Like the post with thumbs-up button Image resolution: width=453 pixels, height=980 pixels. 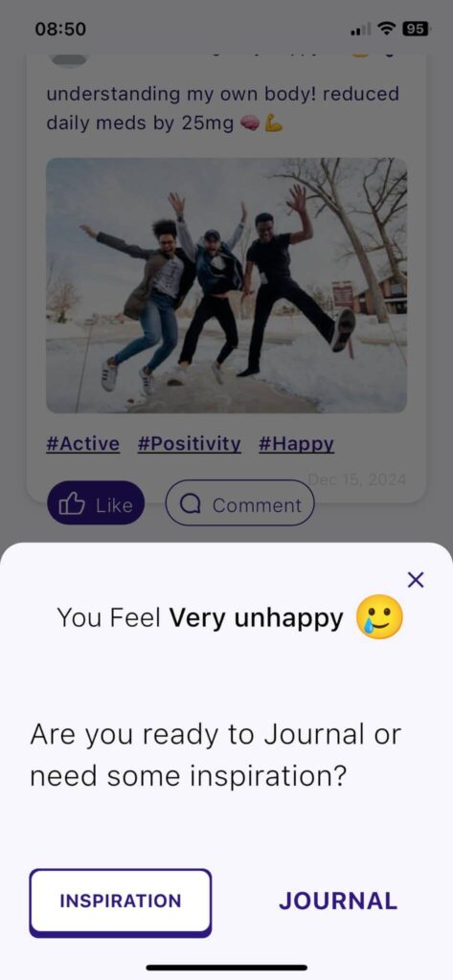click(96, 502)
